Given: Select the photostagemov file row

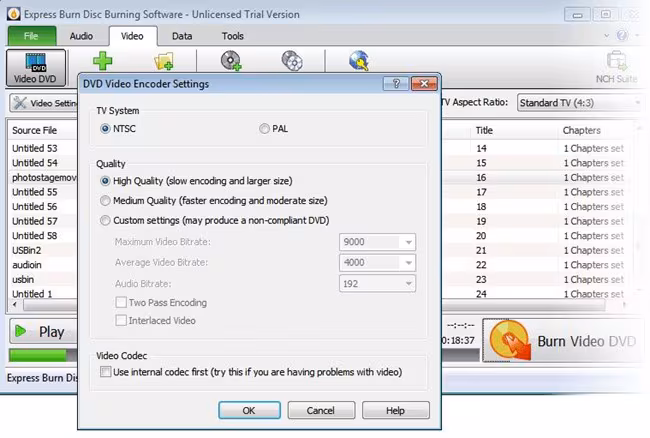Looking at the screenshot, I should [x=44, y=177].
